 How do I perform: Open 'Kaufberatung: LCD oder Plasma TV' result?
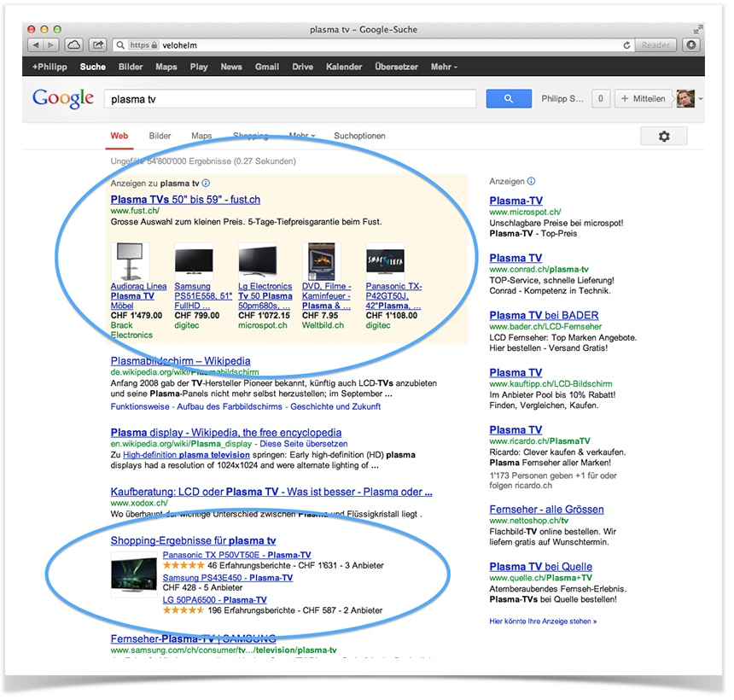point(271,492)
